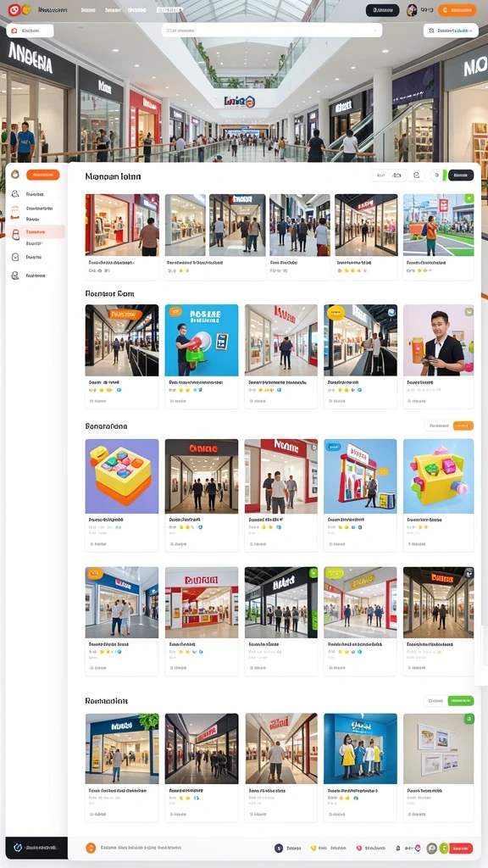Screen dimensions: 488x868
Task: Click the green badge on the outdoor illustration thumbnail
Action: [x=469, y=198]
